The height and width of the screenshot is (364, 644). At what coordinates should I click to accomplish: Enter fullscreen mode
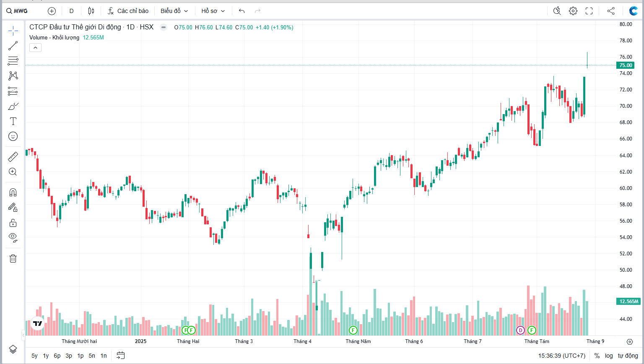(589, 11)
